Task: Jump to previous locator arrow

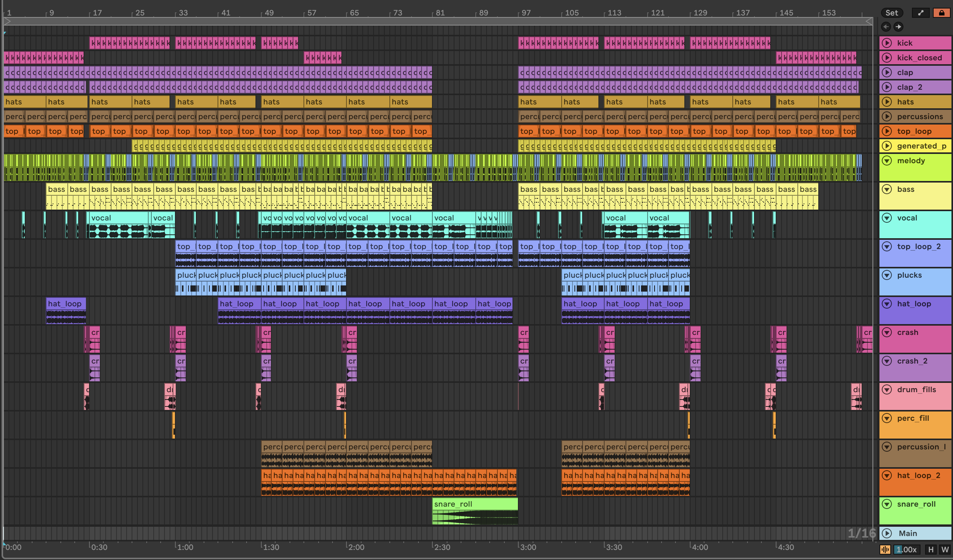Action: tap(886, 27)
